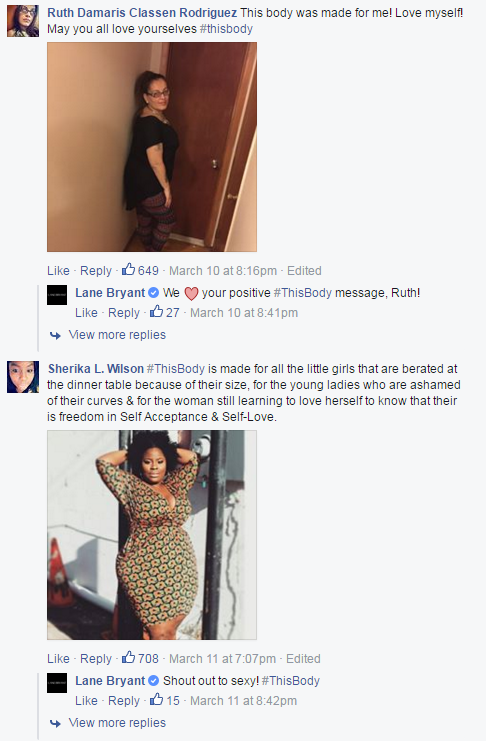Open March 10 at 8:16pm timestamp
The height and width of the screenshot is (741, 486).
(x=223, y=271)
